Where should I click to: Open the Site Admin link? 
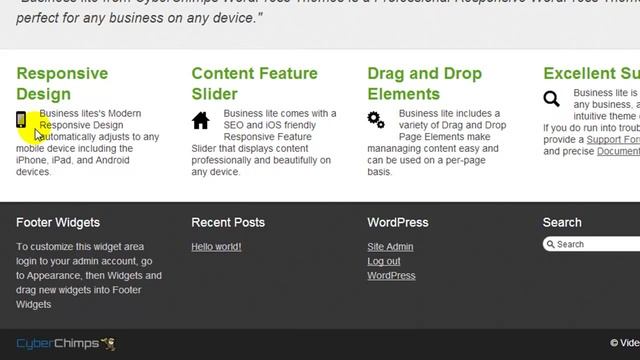390,247
